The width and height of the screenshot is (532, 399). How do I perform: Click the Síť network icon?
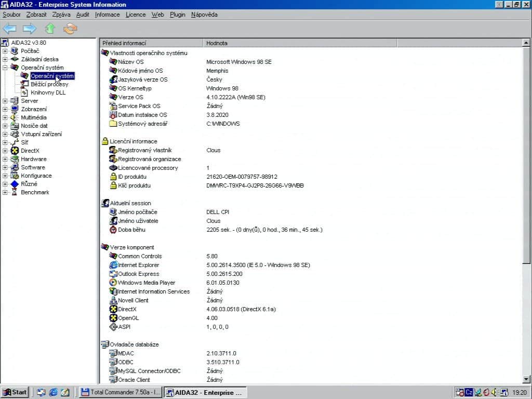(14, 142)
